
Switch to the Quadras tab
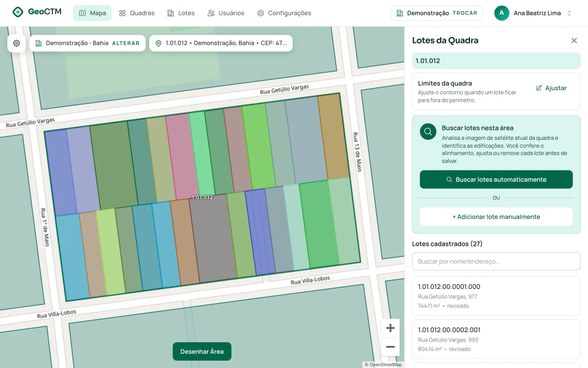(x=137, y=13)
